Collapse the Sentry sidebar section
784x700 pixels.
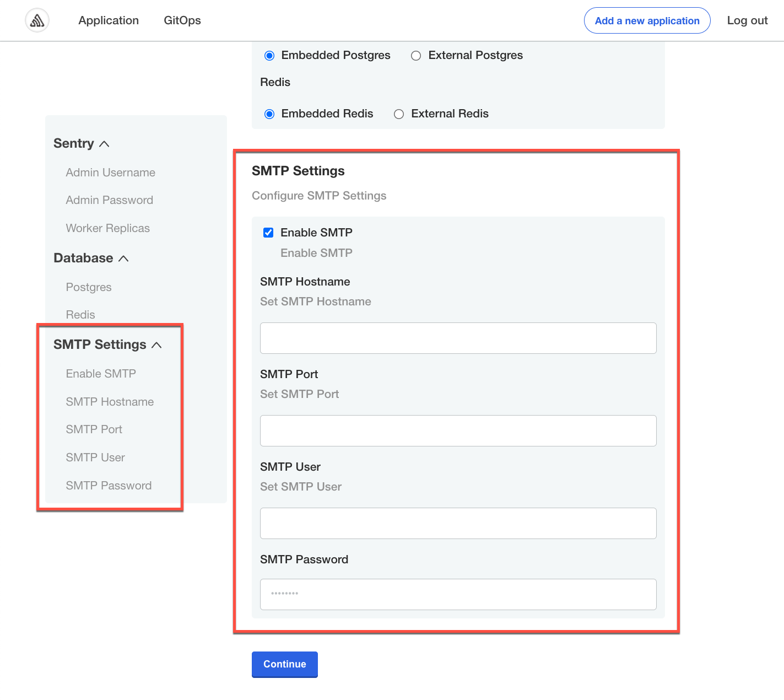(105, 143)
